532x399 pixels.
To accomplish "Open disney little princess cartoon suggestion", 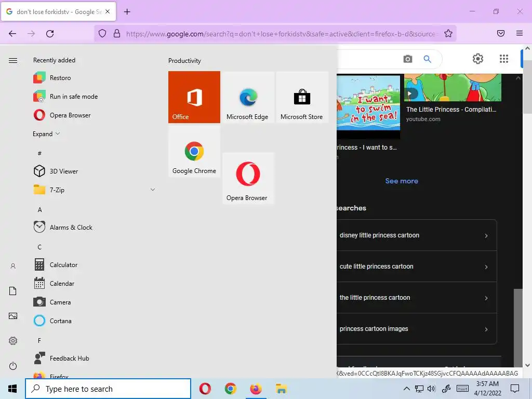I will (417, 235).
